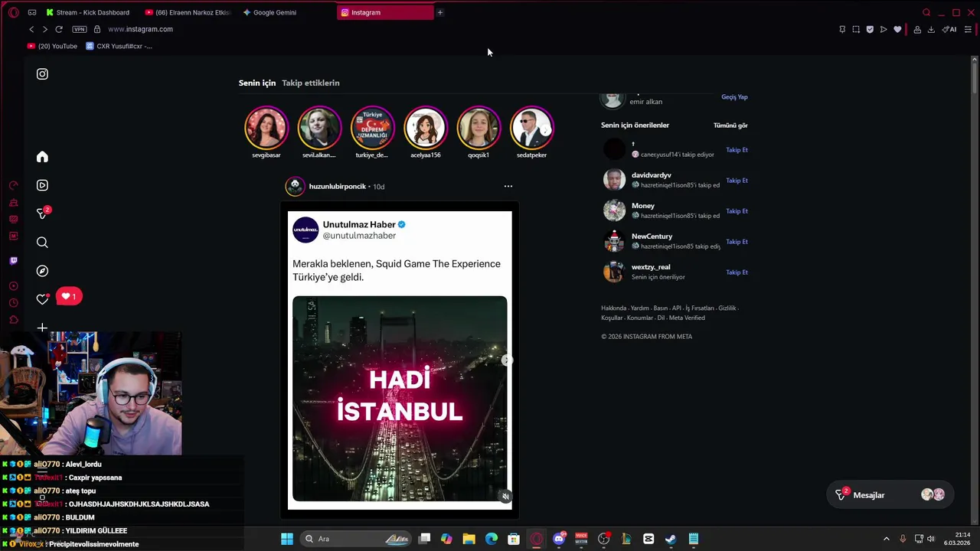Go to next slide of the post
The image size is (980, 551).
[505, 360]
